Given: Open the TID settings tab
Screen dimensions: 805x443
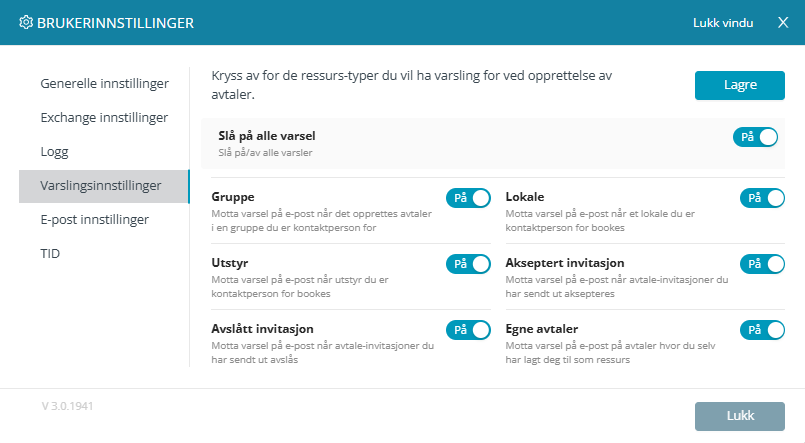Looking at the screenshot, I should tap(50, 253).
